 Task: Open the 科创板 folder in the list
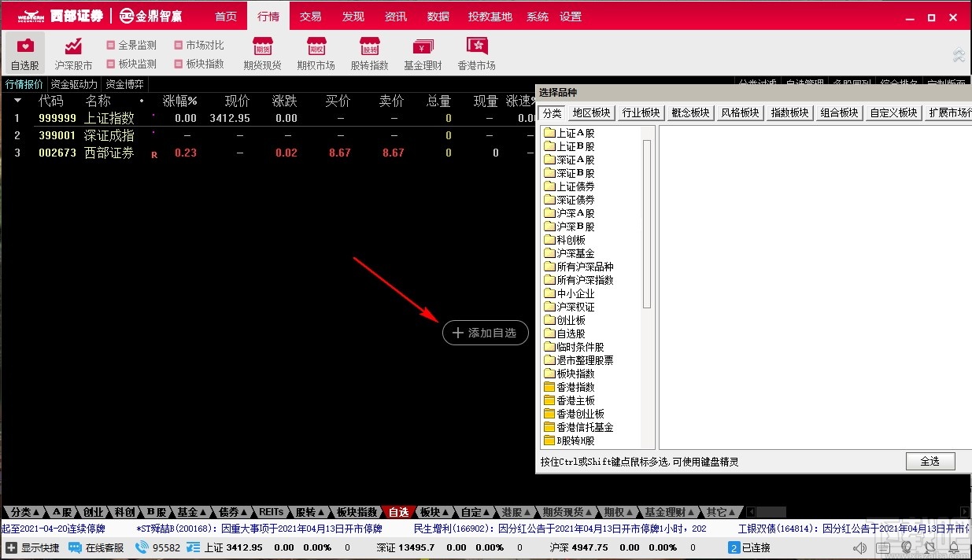[564, 239]
